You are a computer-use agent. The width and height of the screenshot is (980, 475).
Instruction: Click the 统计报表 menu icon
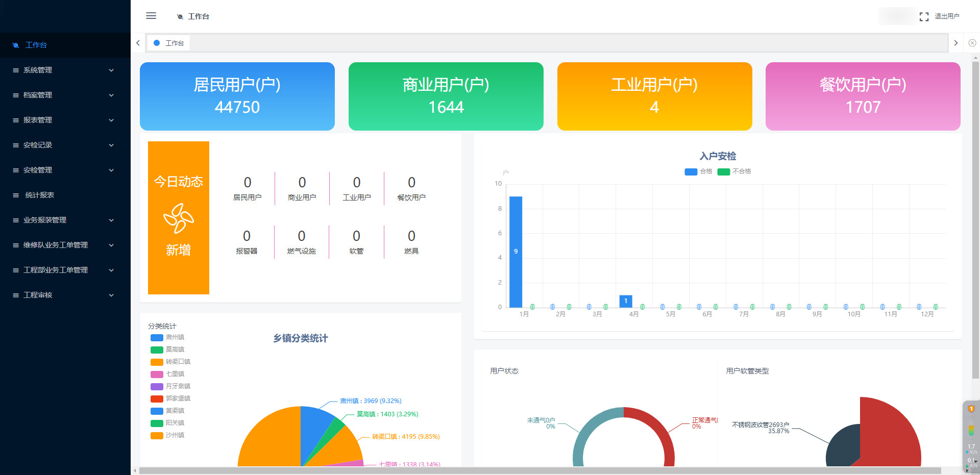(16, 195)
